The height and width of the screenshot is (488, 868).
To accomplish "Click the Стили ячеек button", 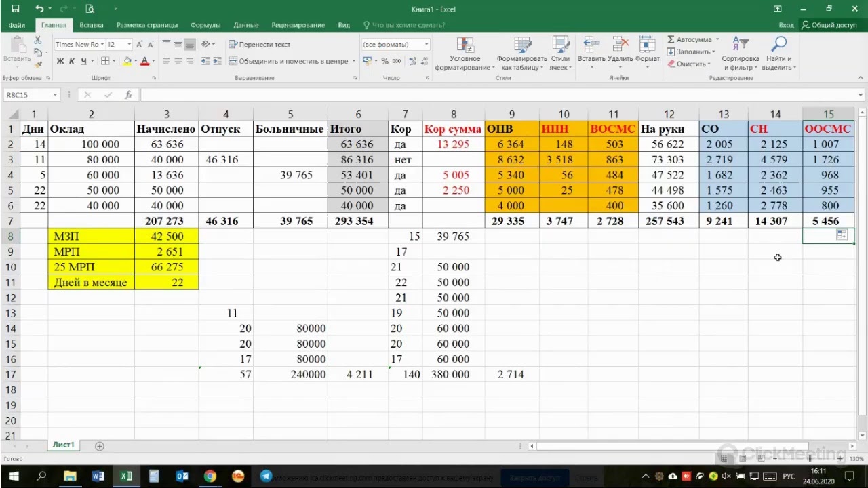I will point(560,54).
